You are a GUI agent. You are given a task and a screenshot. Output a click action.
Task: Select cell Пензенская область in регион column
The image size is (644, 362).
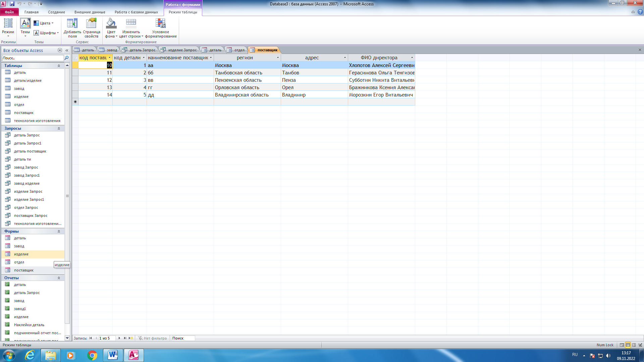(x=247, y=80)
